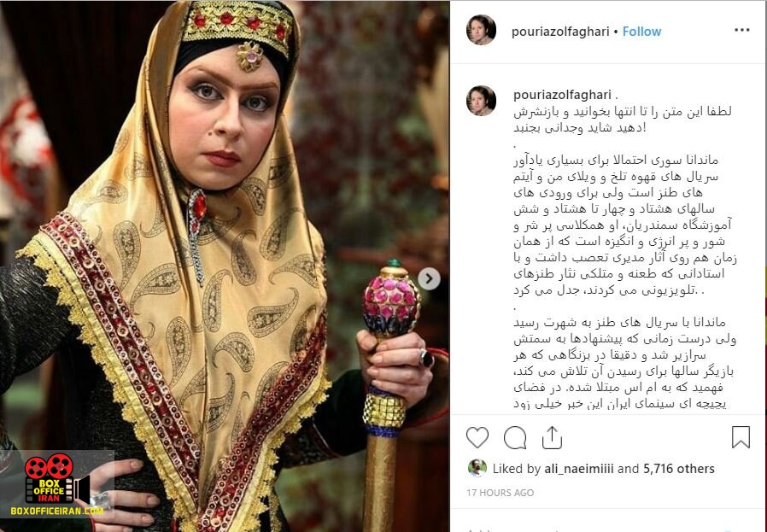
Task: Click the header profile avatar
Action: click(x=481, y=31)
